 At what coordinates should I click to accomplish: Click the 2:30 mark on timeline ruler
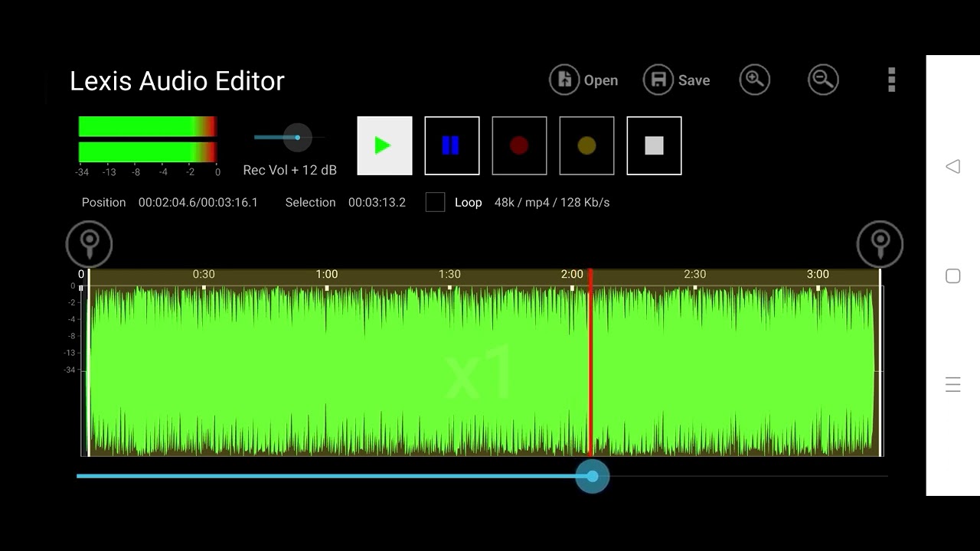click(694, 274)
